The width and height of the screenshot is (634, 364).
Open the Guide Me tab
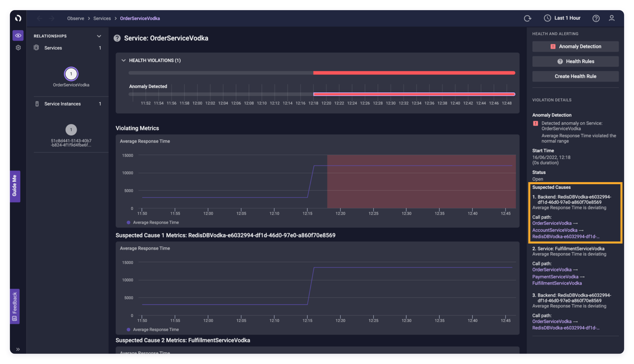[x=15, y=186]
